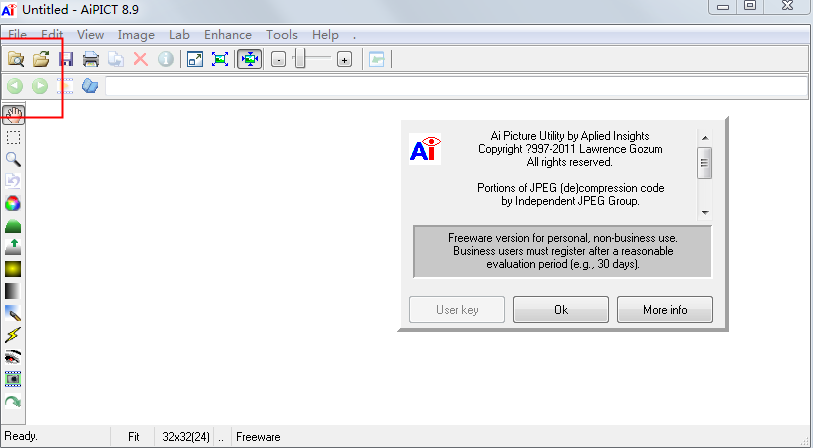Open the green histogram curve tool
The width and height of the screenshot is (813, 448).
[13, 226]
